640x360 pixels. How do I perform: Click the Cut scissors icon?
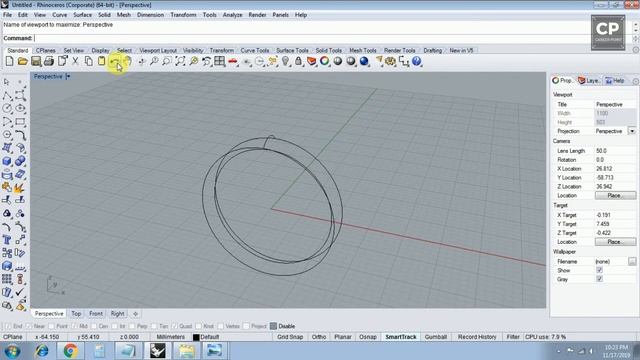pyautogui.click(x=76, y=61)
